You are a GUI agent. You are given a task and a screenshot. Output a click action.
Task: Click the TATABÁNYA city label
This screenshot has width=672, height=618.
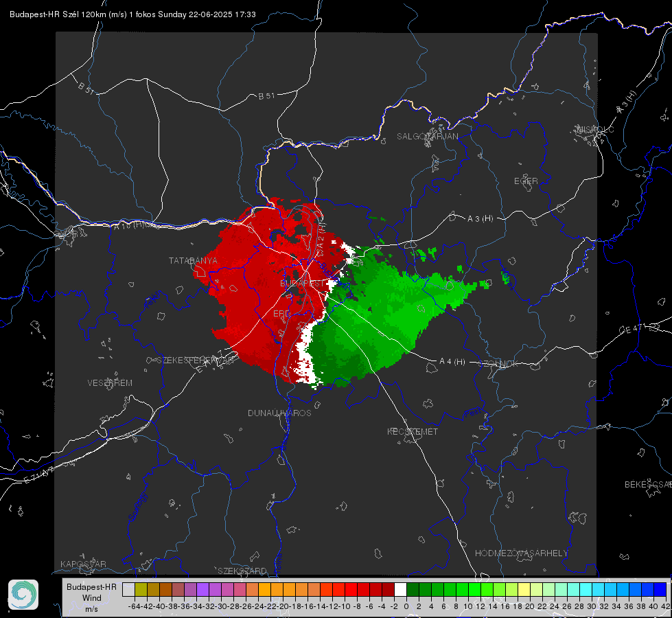[x=193, y=261]
